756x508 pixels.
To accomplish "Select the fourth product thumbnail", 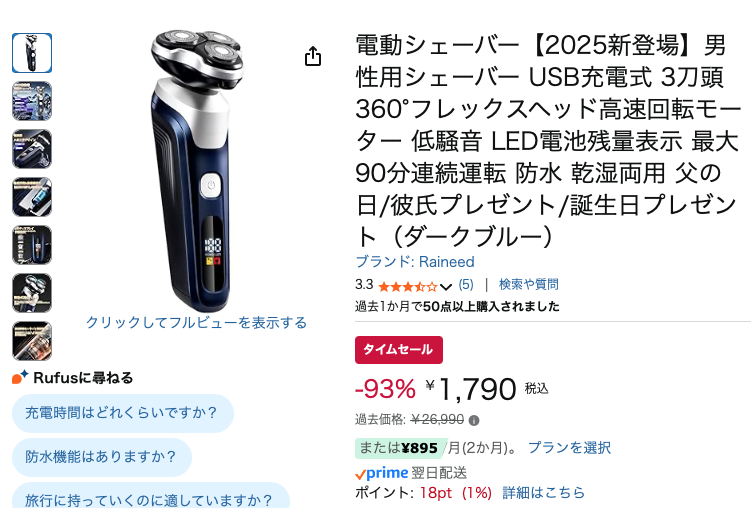I will tap(32, 197).
